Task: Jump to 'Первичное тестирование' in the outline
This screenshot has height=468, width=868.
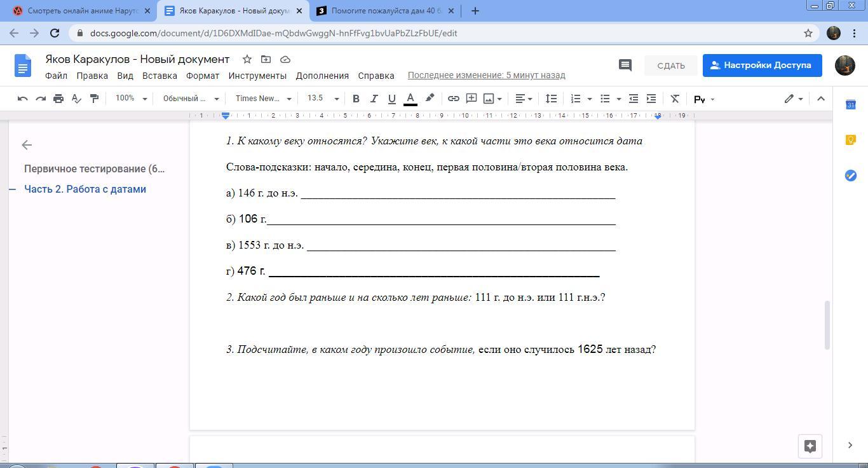Action: pos(95,169)
